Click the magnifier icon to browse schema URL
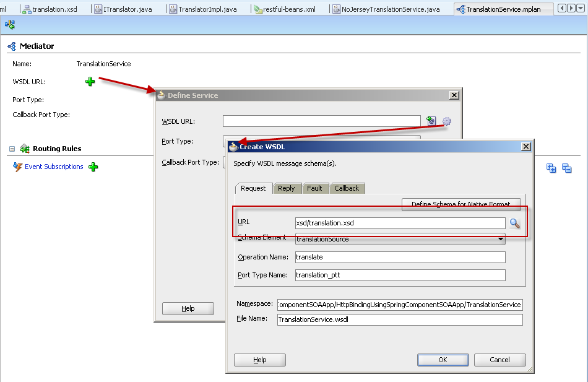588x382 pixels. coord(514,224)
